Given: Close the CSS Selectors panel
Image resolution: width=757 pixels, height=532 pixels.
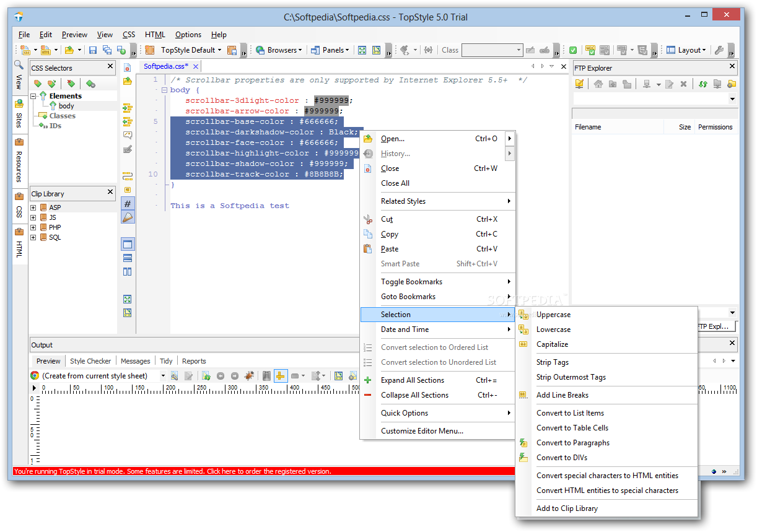Looking at the screenshot, I should click(x=110, y=66).
